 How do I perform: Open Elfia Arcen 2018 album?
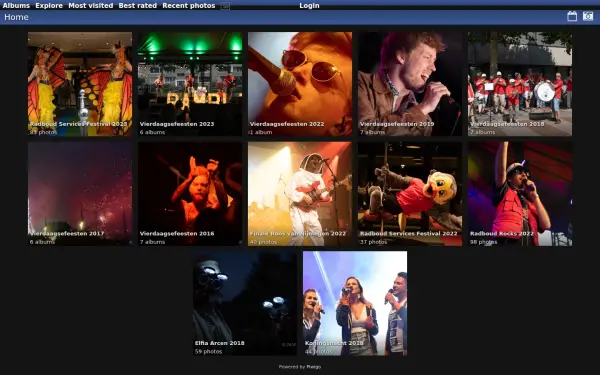click(x=245, y=303)
